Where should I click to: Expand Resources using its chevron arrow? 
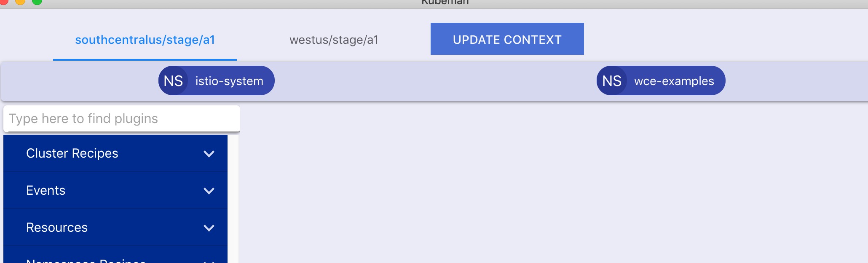[209, 228]
